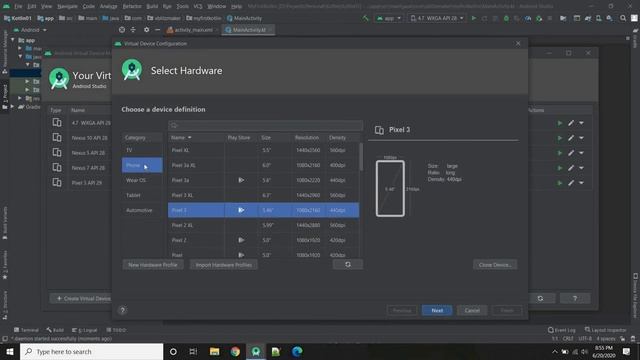Click the Task View taskbar icon
This screenshot has height=360, width=640.
pyautogui.click(x=193, y=351)
